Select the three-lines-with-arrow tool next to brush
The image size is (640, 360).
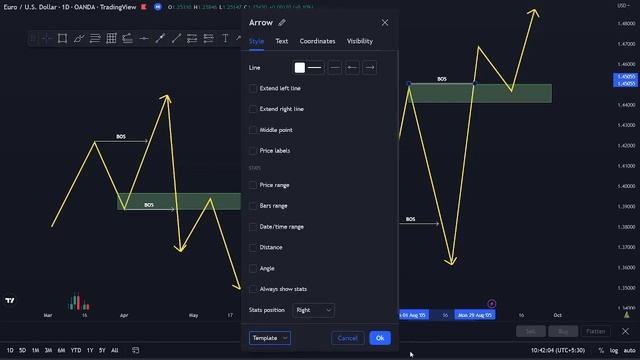[x=95, y=38]
